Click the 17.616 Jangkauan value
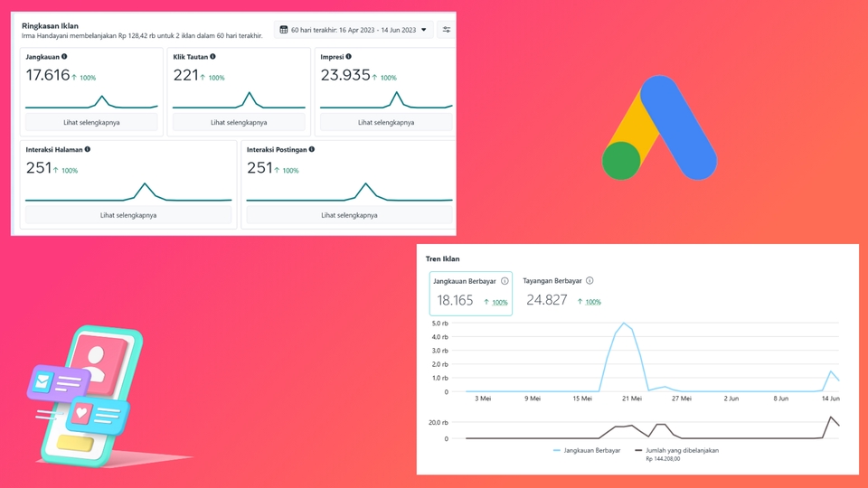The width and height of the screenshot is (868, 488). pos(48,75)
